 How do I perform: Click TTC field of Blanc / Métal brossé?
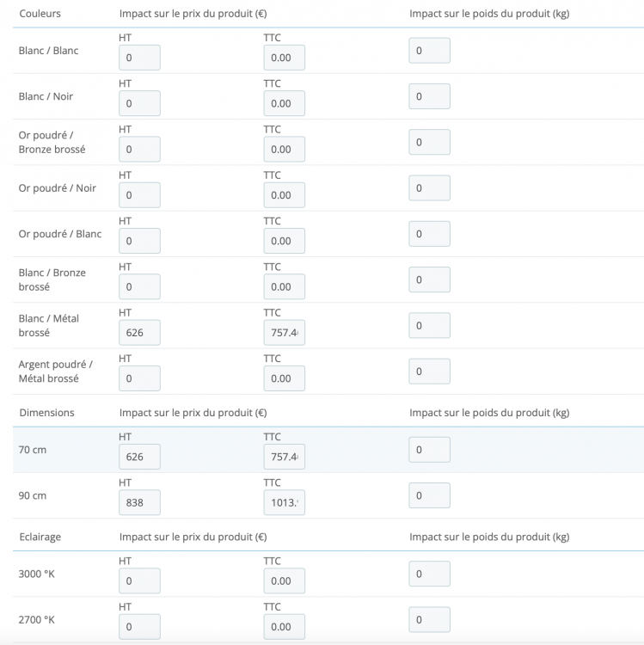click(x=284, y=333)
